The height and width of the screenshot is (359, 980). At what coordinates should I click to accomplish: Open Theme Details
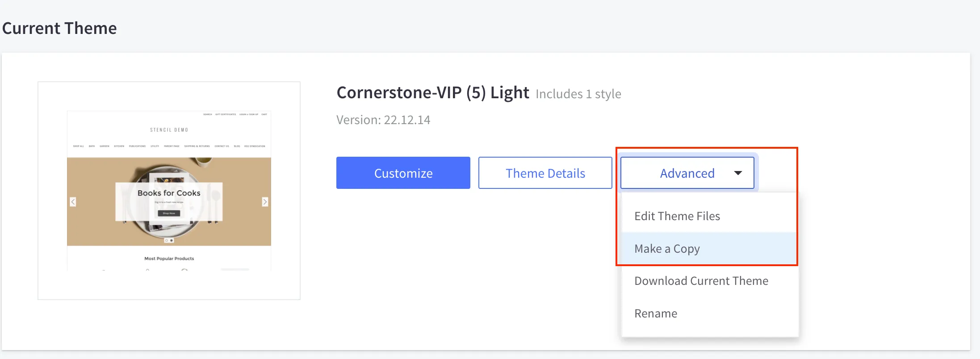tap(545, 173)
